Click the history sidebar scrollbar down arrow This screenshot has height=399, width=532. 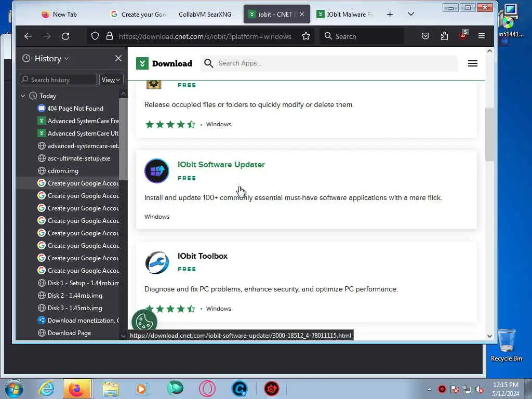123,336
